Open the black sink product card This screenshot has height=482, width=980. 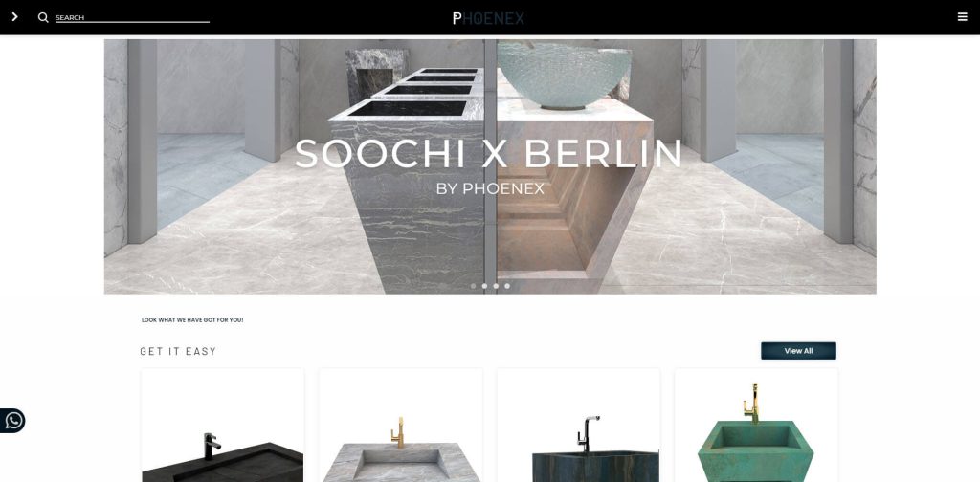click(x=222, y=426)
